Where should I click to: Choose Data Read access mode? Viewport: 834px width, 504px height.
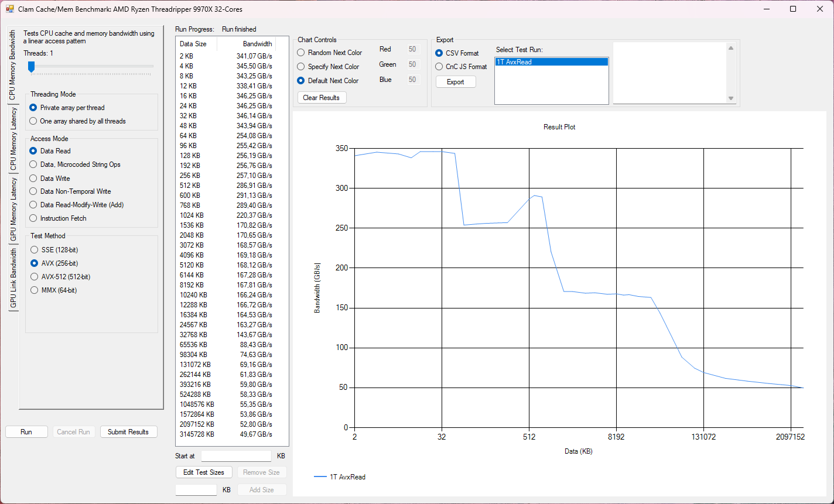(50, 151)
